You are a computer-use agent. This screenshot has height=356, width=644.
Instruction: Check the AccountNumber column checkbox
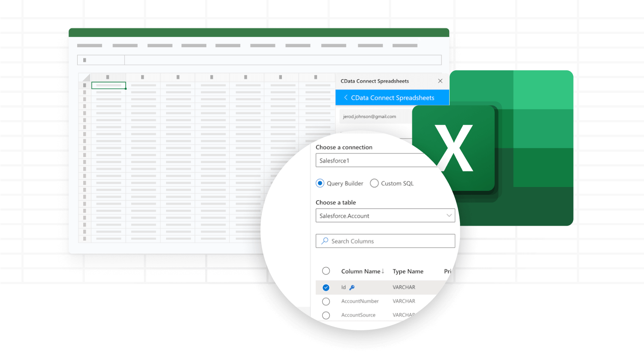[x=326, y=301]
